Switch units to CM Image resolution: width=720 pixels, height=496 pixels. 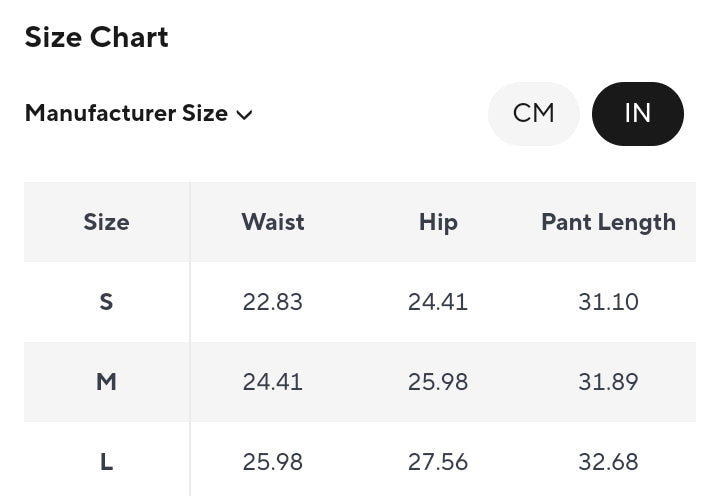click(534, 113)
